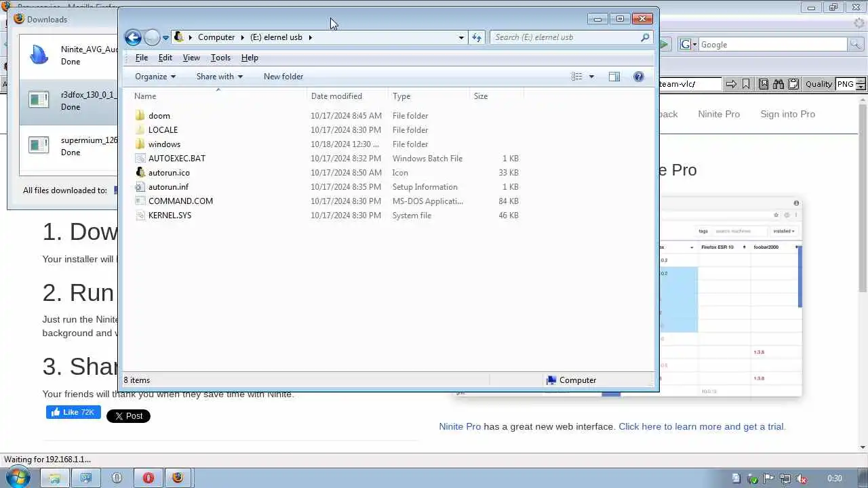Select autorun.ico penguin icon file
The width and height of the screenshot is (868, 488).
coord(169,173)
